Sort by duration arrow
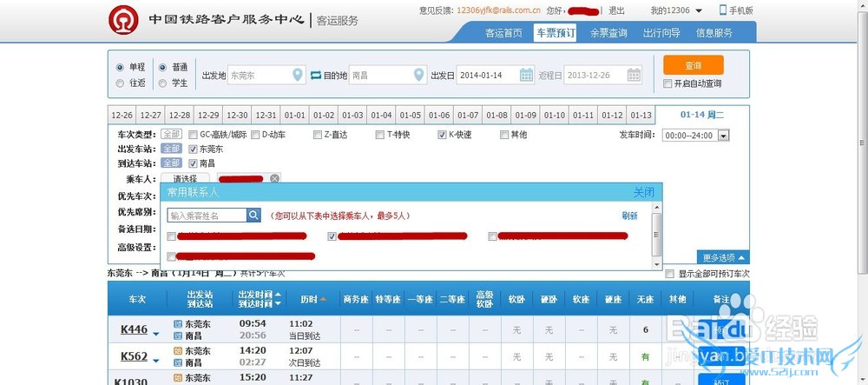 [323, 299]
